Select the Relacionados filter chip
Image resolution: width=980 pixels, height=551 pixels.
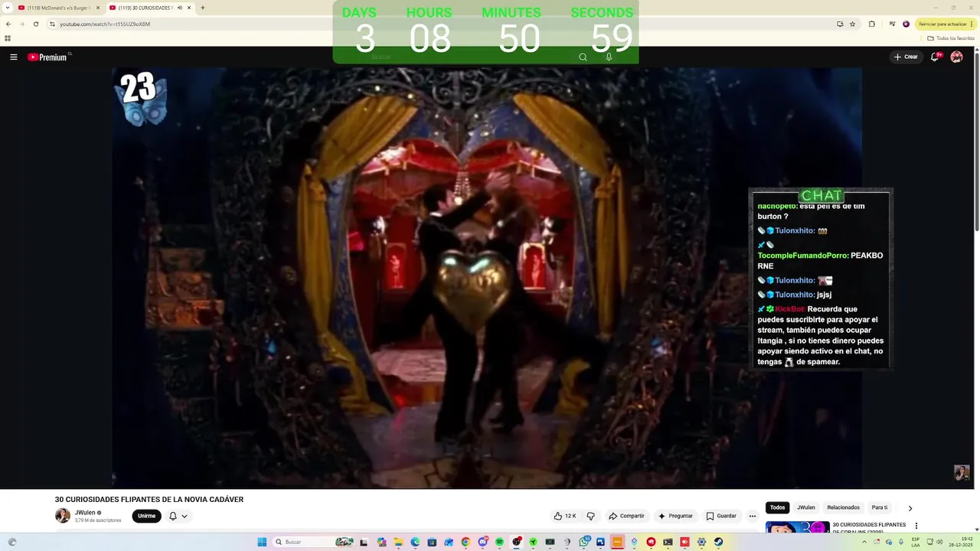pos(843,507)
